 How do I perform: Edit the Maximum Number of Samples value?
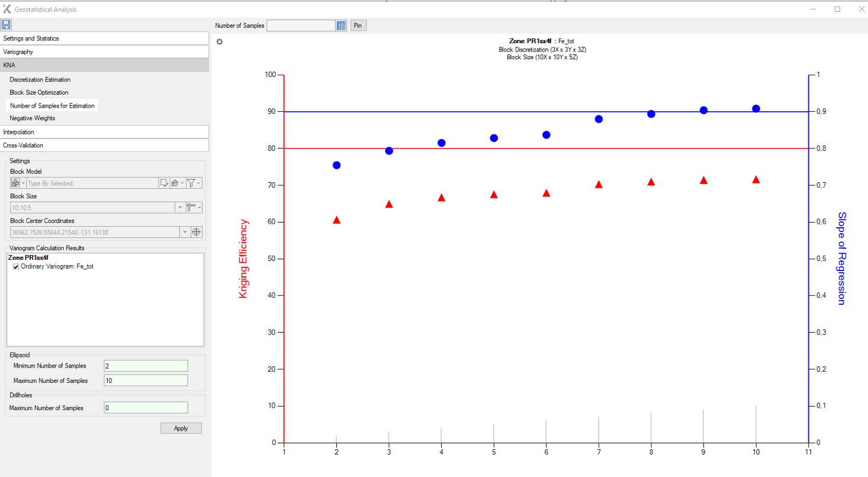[x=145, y=380]
